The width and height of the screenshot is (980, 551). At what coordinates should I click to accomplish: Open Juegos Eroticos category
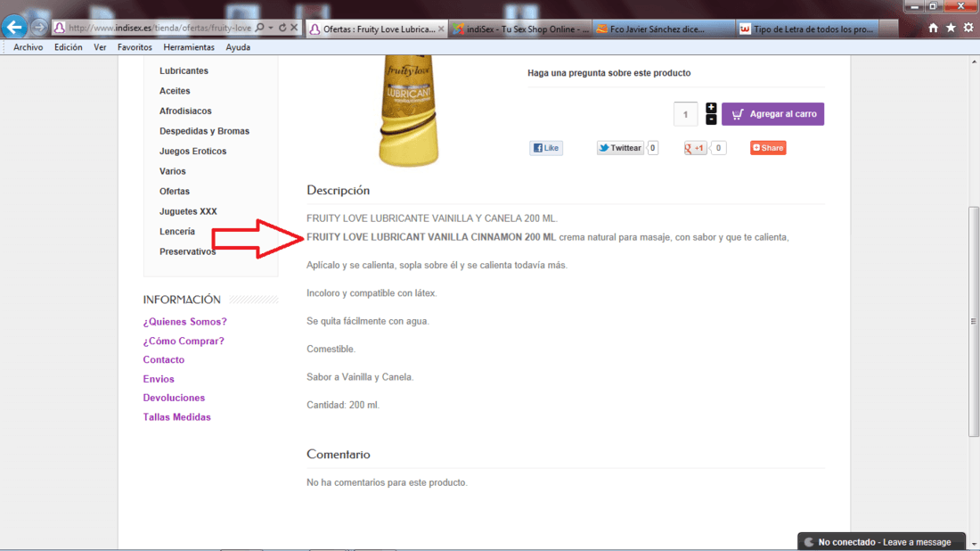pyautogui.click(x=192, y=151)
